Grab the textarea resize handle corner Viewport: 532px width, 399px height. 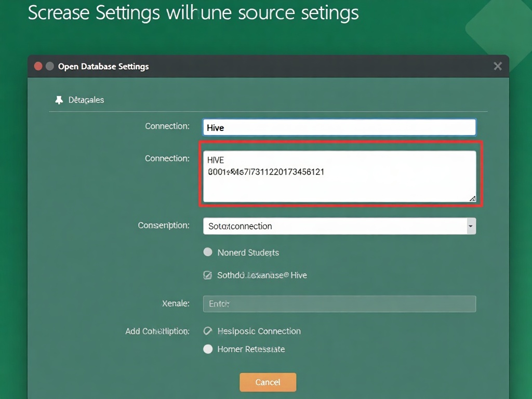(x=472, y=198)
